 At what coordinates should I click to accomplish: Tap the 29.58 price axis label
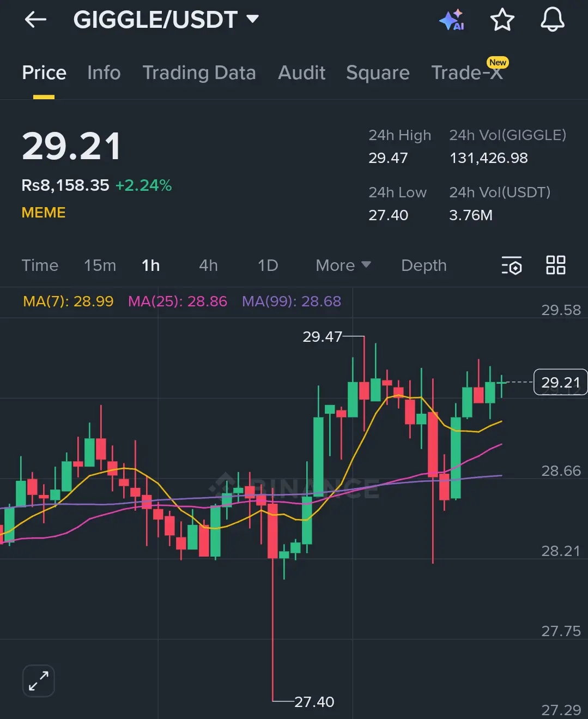point(561,310)
